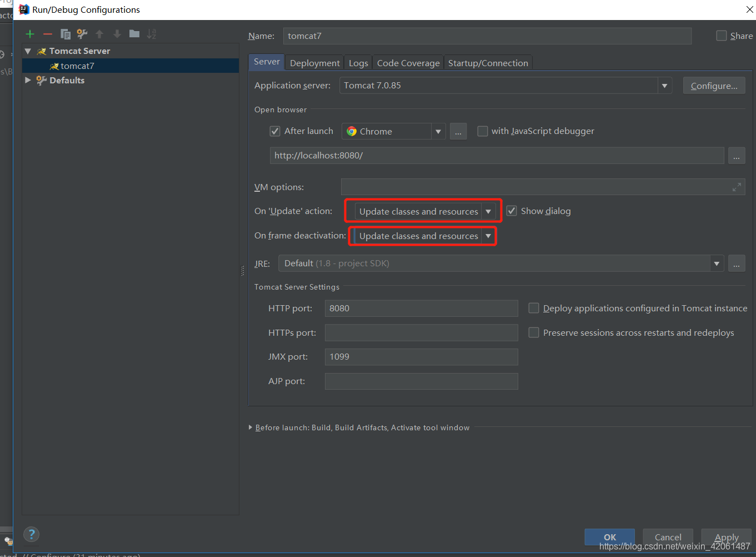The width and height of the screenshot is (756, 557).
Task: Copy the selected configuration
Action: pos(65,34)
